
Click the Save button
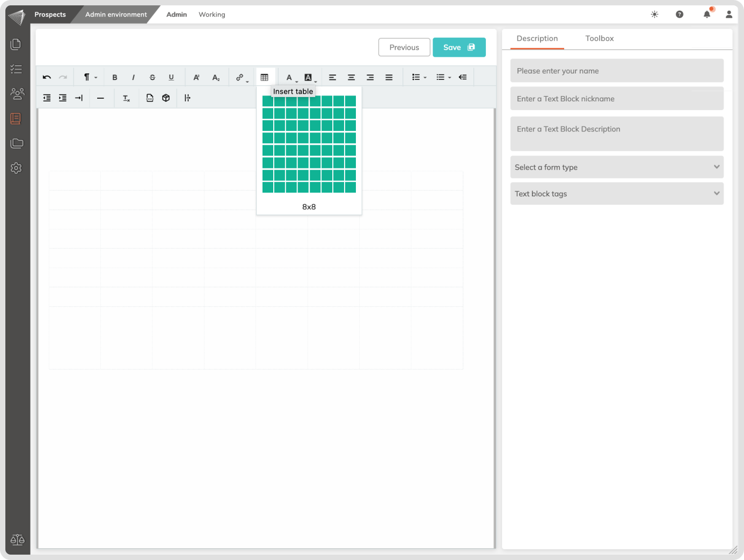pyautogui.click(x=459, y=47)
